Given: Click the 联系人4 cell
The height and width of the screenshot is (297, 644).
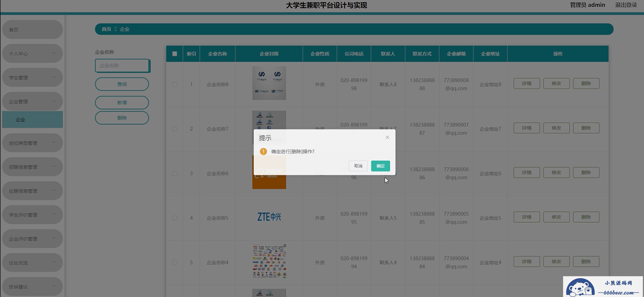Looking at the screenshot, I should [388, 262].
